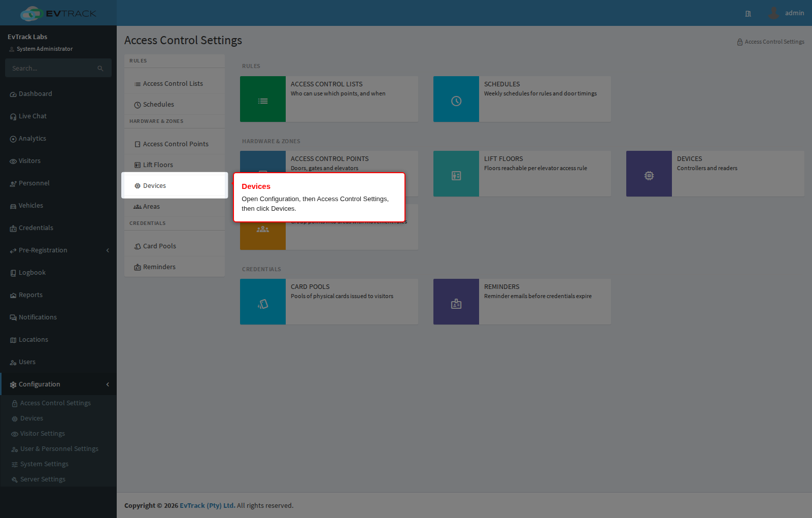Click Reminders in the settings side panel

[x=175, y=267]
